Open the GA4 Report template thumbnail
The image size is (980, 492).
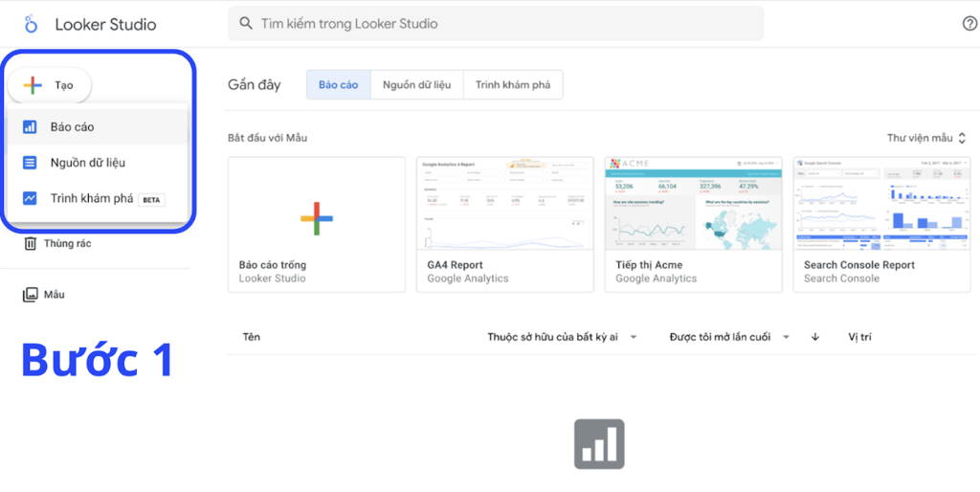click(505, 204)
